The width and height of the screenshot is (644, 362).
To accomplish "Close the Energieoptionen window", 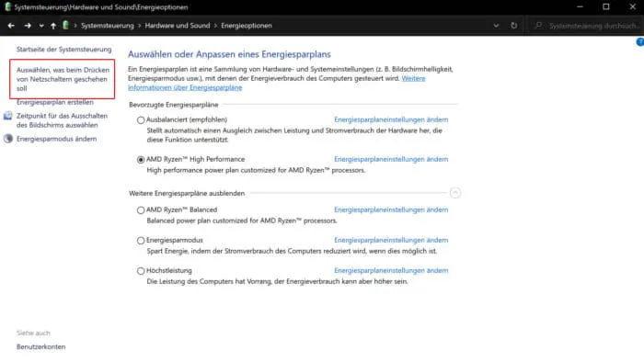I will click(632, 7).
